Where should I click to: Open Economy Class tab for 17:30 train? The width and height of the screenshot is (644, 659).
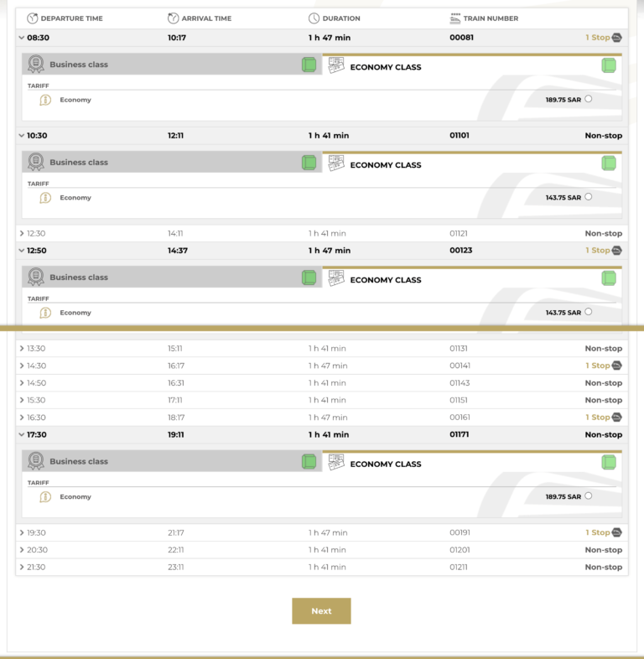point(461,464)
